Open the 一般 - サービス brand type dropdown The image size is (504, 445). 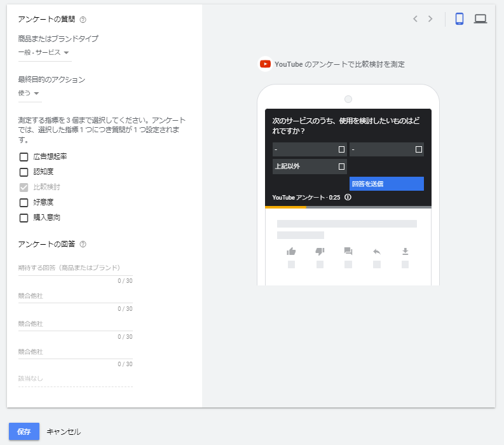[x=44, y=53]
